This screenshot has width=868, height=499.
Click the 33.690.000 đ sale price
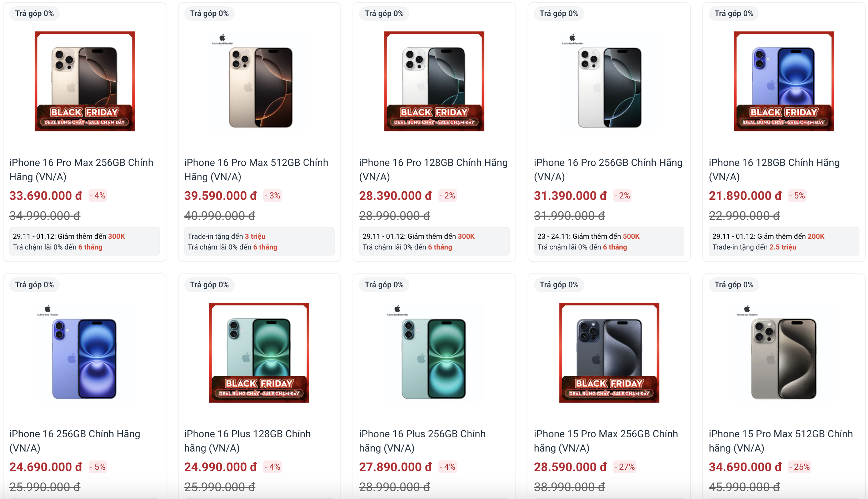point(46,196)
